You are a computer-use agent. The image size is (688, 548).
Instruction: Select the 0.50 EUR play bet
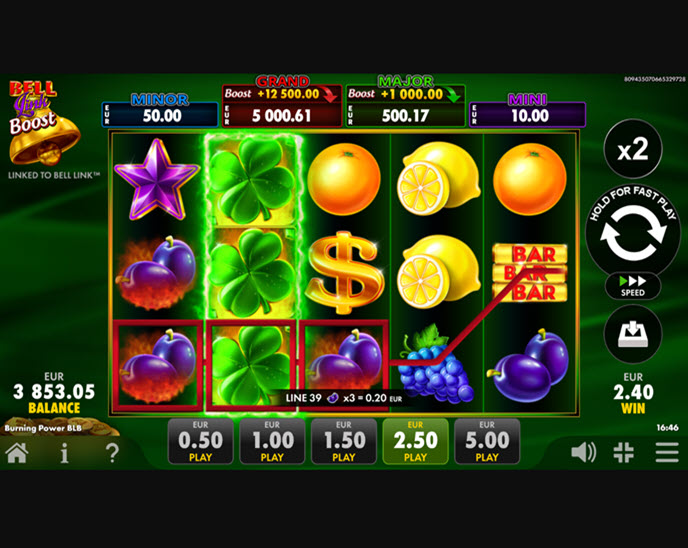pos(201,441)
